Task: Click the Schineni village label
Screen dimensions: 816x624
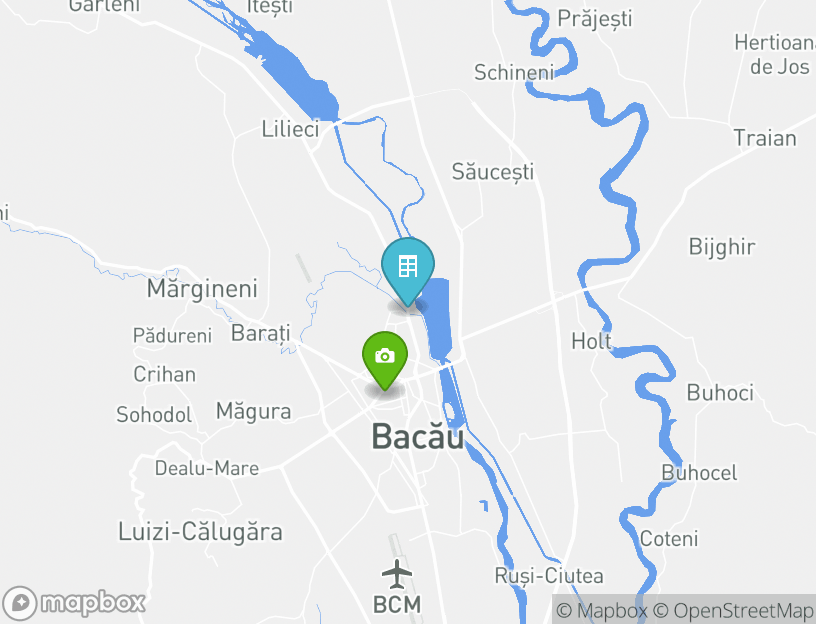Action: click(514, 72)
